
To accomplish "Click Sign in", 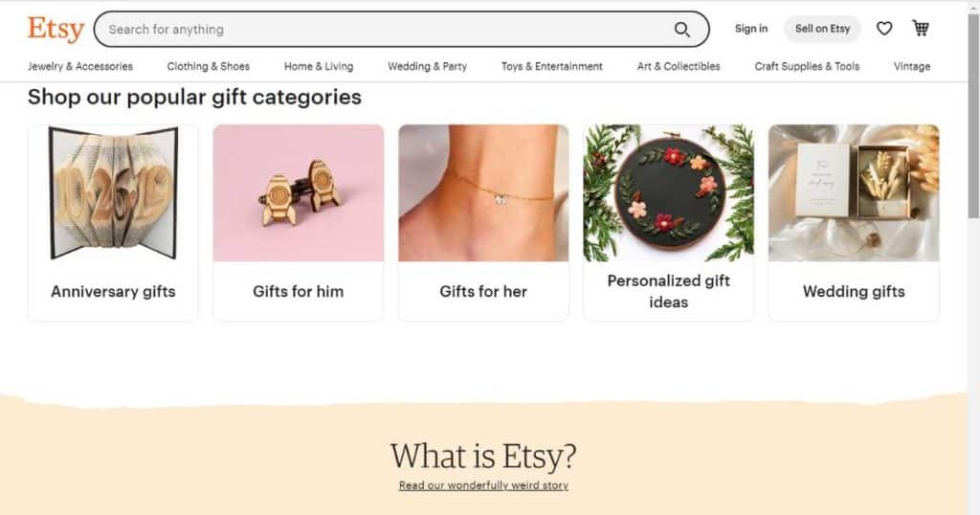I will tap(750, 29).
